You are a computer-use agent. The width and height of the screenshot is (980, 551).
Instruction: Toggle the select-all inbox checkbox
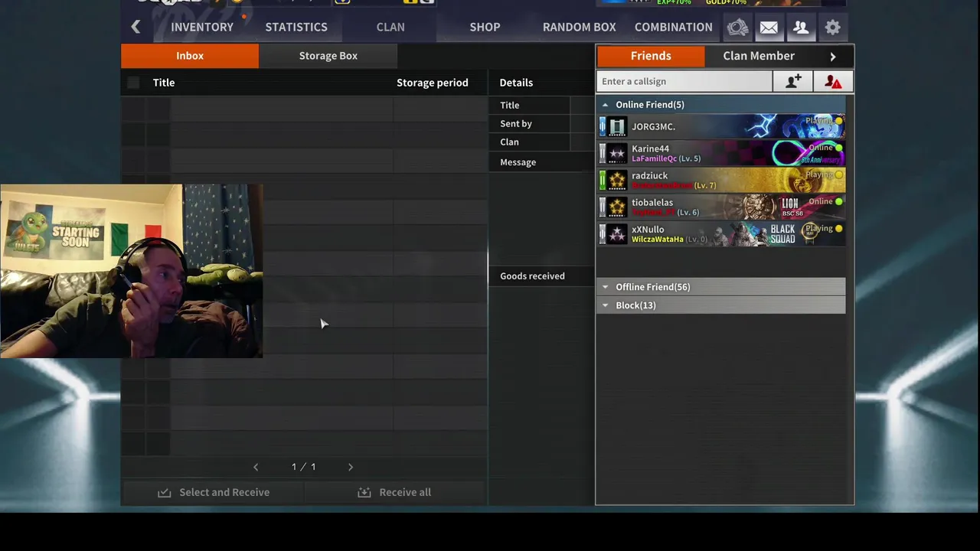click(x=133, y=83)
